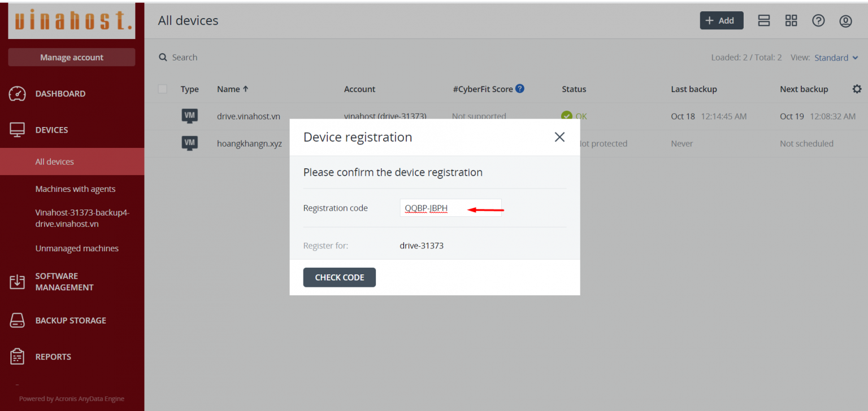Open the user account profile icon
The width and height of the screenshot is (868, 411).
click(x=845, y=21)
